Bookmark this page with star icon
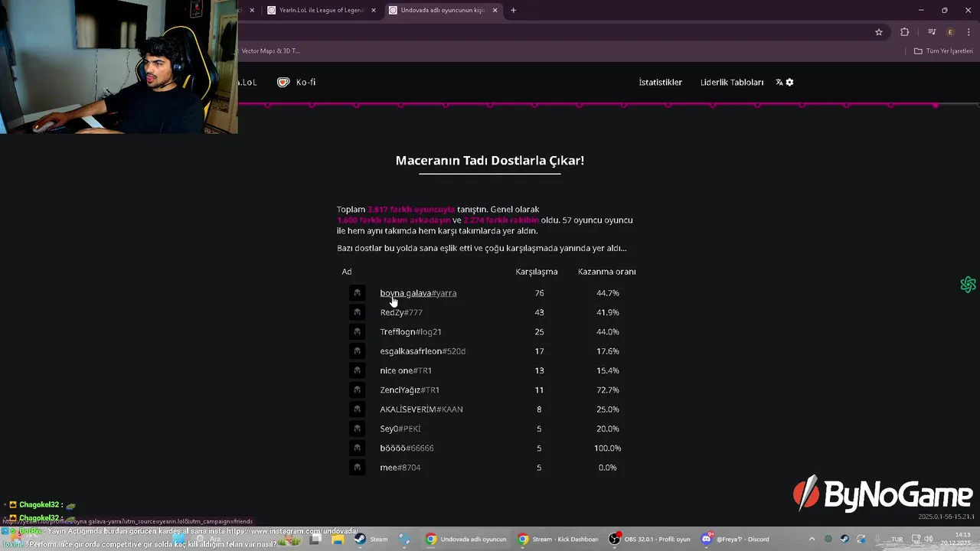 click(x=879, y=32)
